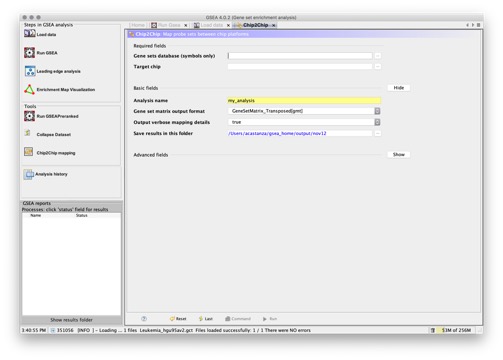Viewport: 503px width, 360px height.
Task: Click the 3:40:55 PM time in status bar
Action: click(x=34, y=330)
